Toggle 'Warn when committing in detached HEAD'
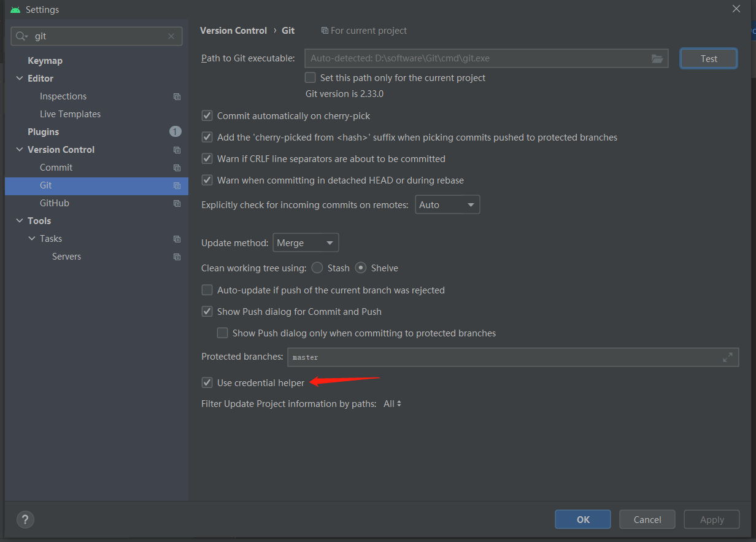The height and width of the screenshot is (542, 756). [x=207, y=180]
